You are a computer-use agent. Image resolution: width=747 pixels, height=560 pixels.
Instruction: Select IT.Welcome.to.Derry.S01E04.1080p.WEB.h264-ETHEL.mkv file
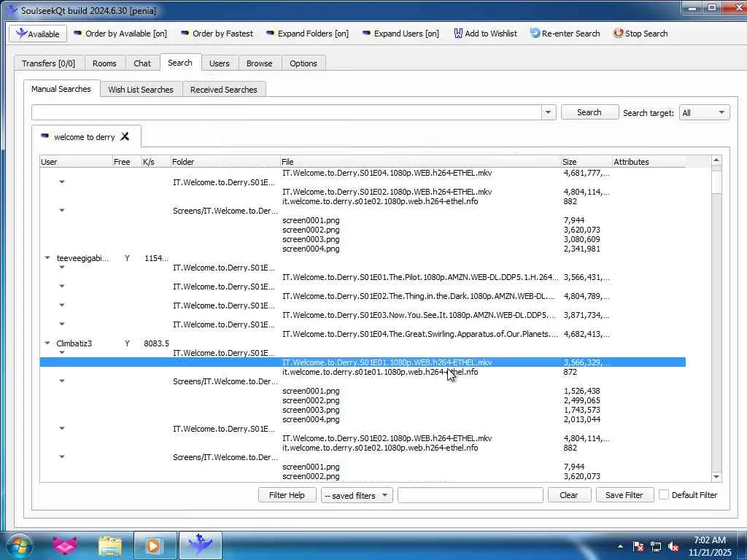pyautogui.click(x=387, y=173)
